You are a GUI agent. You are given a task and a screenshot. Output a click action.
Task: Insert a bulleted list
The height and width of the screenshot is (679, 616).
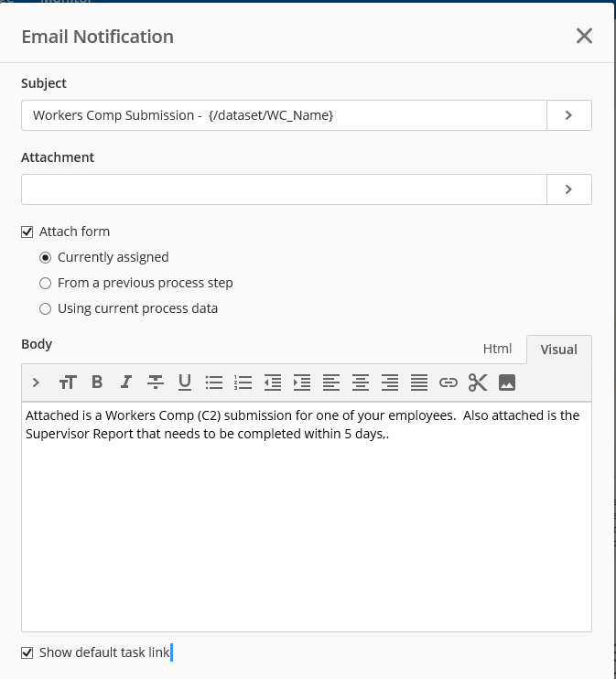(x=214, y=382)
